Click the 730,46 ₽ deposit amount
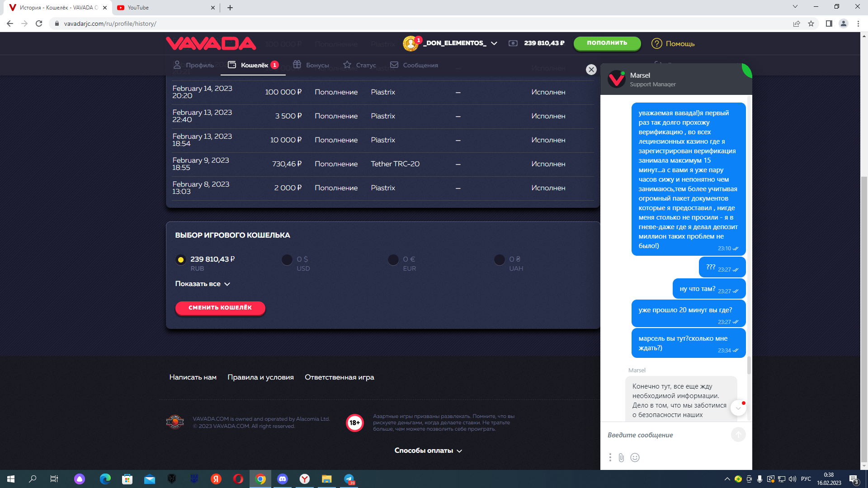 coord(287,164)
